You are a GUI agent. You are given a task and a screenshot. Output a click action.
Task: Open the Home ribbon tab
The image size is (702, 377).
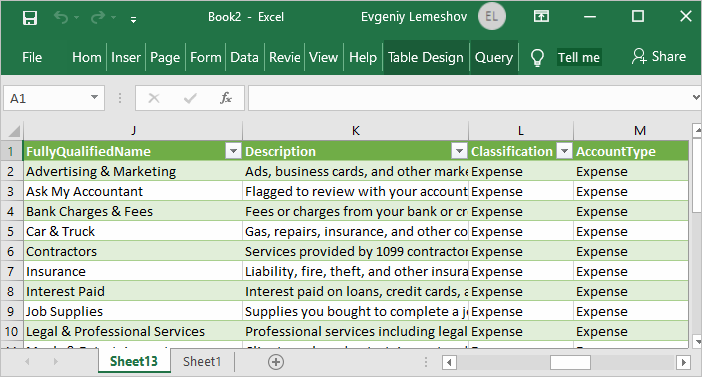86,57
